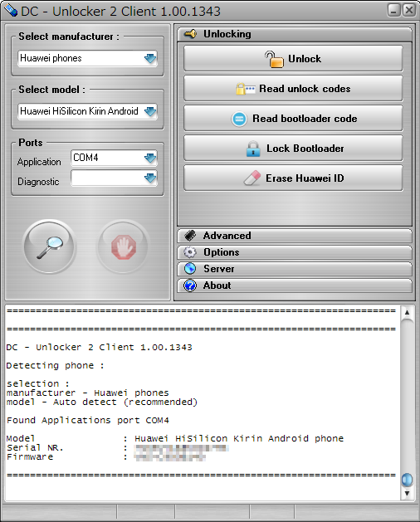Click the red stop hand button
Screen dimensions: 420x522
(x=123, y=246)
